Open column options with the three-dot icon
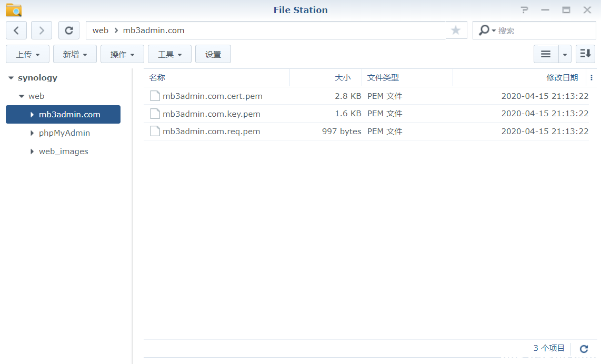601x364 pixels. [x=592, y=78]
